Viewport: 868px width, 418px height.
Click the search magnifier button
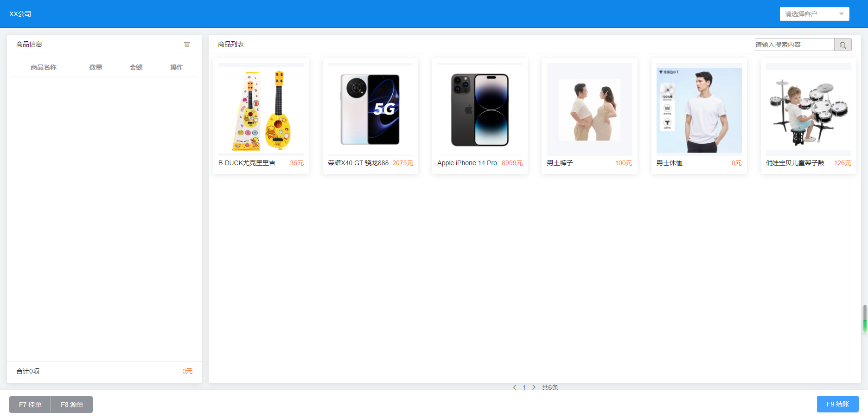coord(843,45)
